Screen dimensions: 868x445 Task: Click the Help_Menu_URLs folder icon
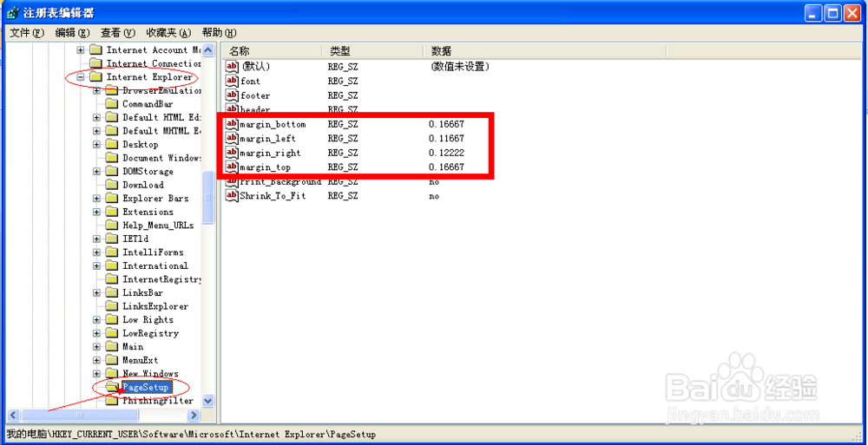[112, 226]
